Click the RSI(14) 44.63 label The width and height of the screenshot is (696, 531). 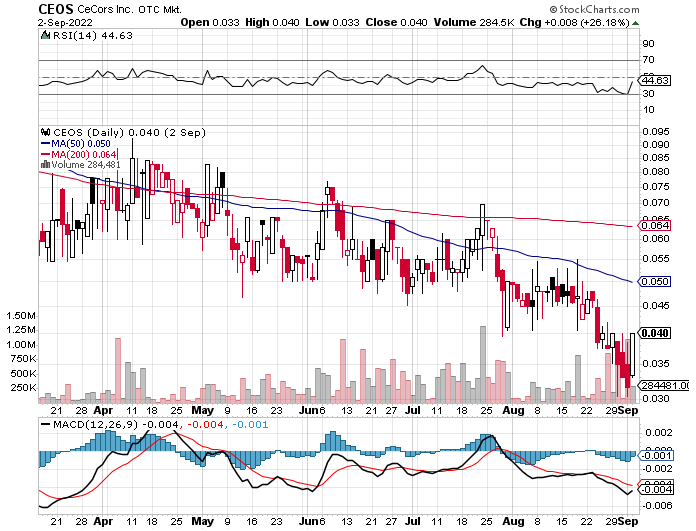(x=93, y=36)
